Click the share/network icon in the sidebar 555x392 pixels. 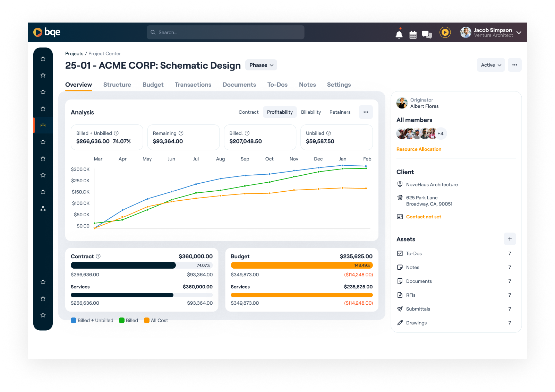pyautogui.click(x=43, y=208)
